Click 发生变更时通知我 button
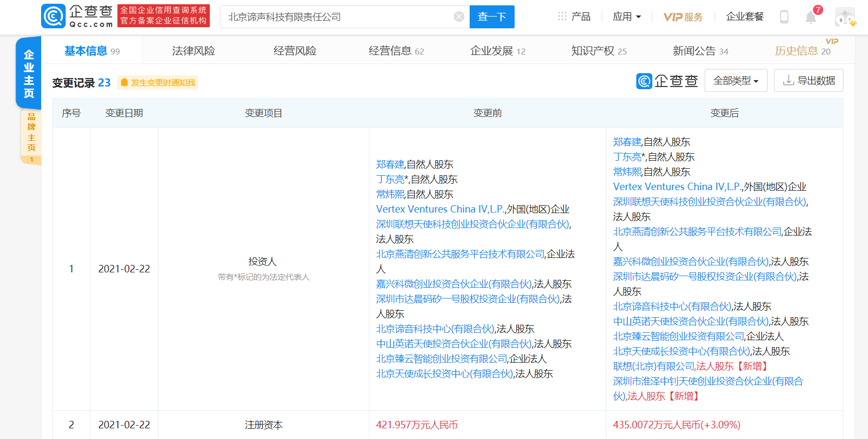Screen dimensions: 868x439 point(157,82)
